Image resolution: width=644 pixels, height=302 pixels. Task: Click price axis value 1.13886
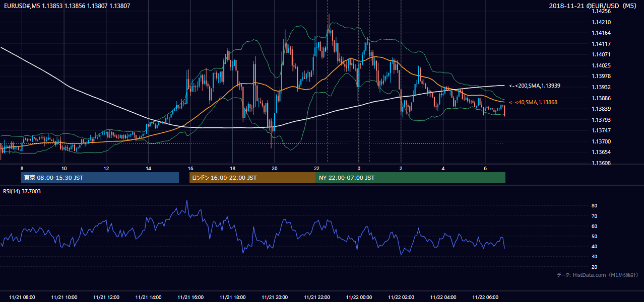[x=601, y=98]
